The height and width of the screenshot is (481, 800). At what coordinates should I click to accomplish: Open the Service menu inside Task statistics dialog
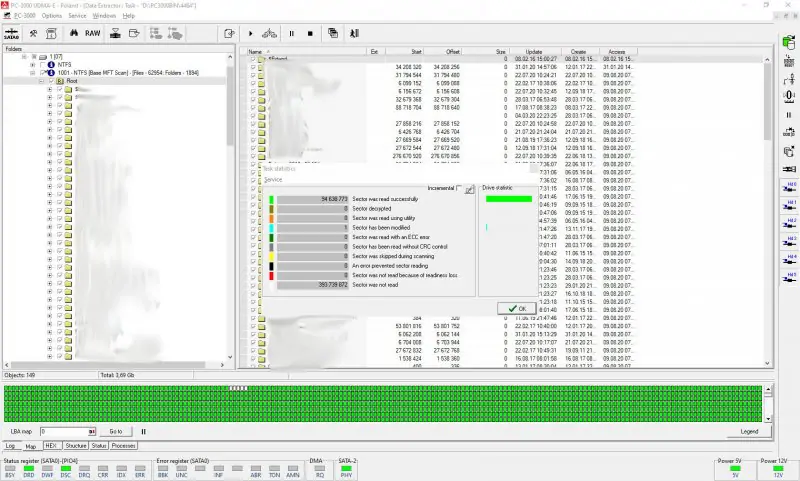click(273, 180)
